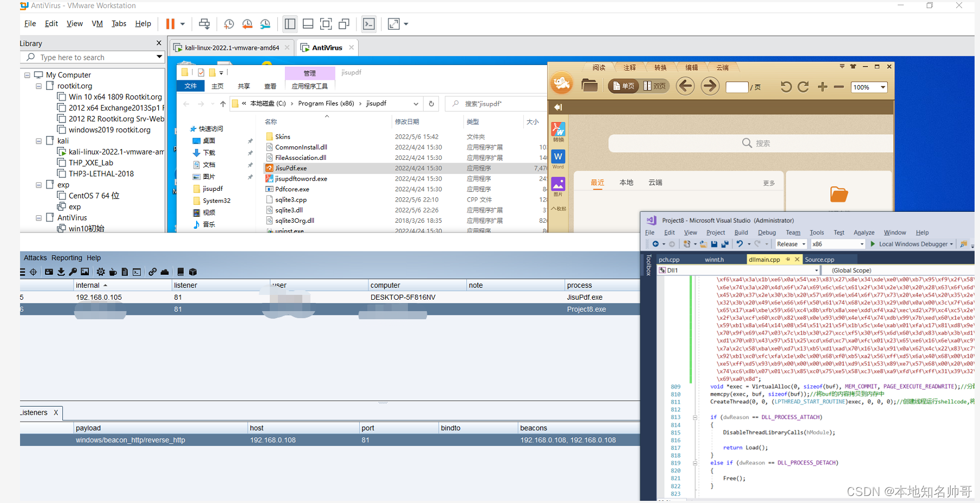
Task: Click the Cobalt Strike coffee cup icon
Action: pos(113,272)
